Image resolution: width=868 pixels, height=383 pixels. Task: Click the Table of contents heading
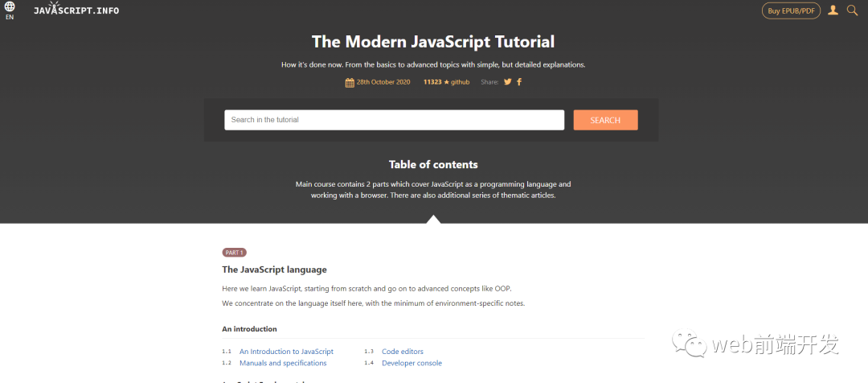(433, 165)
